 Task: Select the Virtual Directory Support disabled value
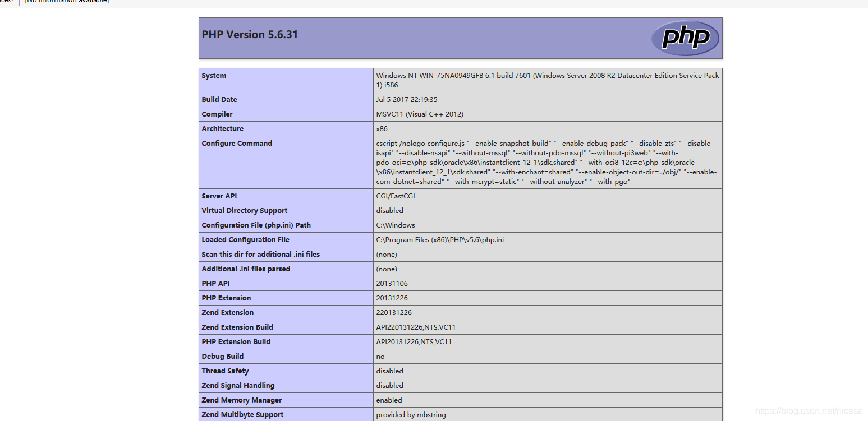click(390, 211)
